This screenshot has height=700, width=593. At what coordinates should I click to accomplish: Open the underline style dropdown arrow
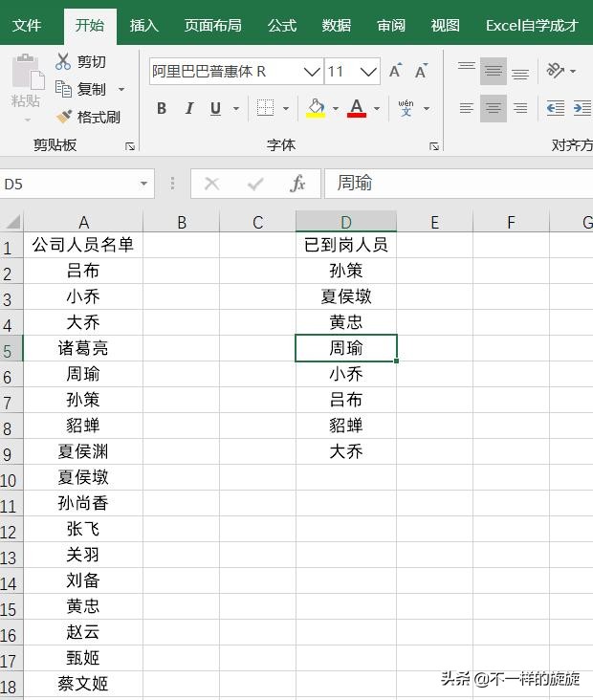(236, 108)
